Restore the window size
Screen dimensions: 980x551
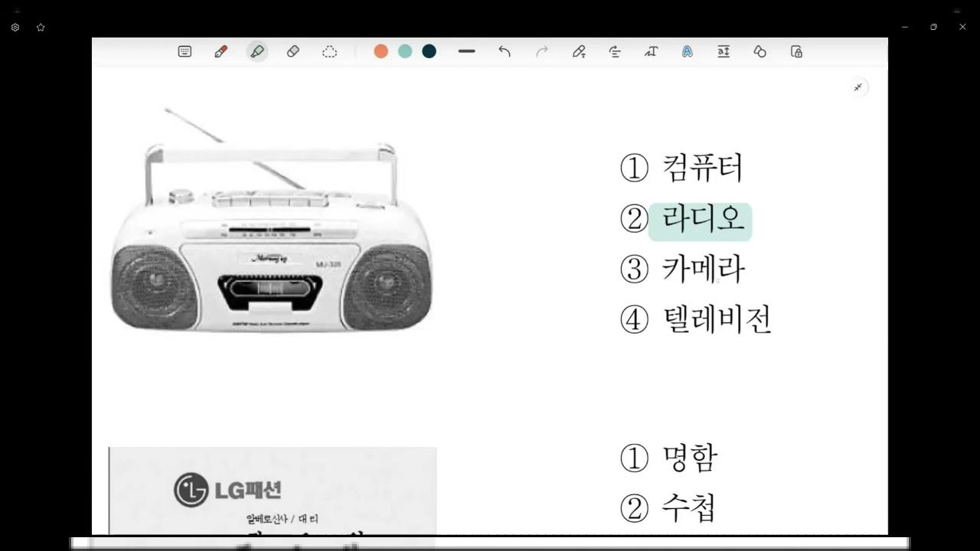pyautogui.click(x=933, y=27)
